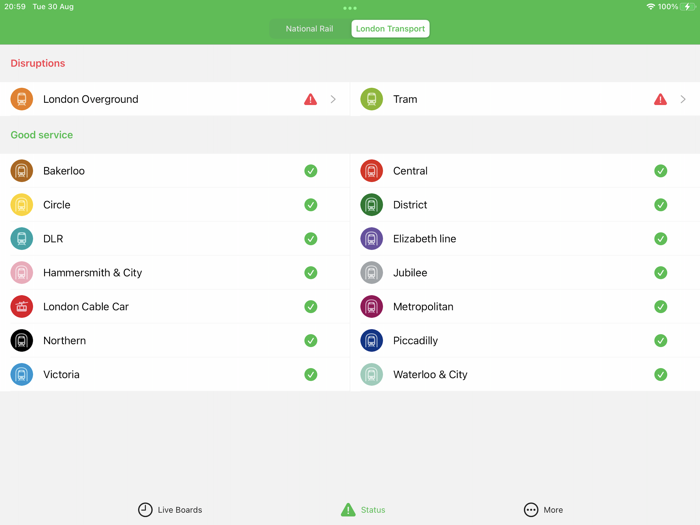The image size is (700, 525).
Task: Click the Circle good service checkmark
Action: [311, 205]
